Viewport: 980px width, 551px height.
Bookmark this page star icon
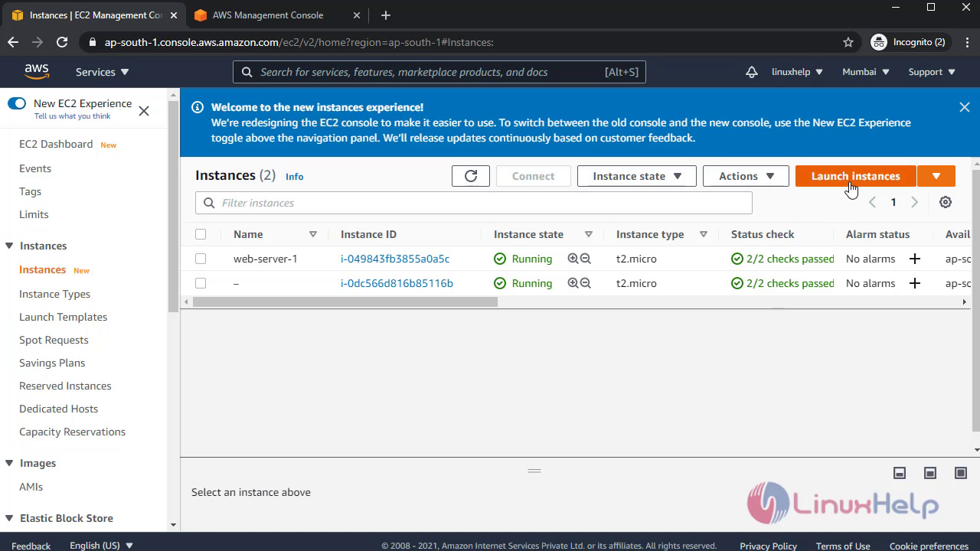[x=848, y=42]
